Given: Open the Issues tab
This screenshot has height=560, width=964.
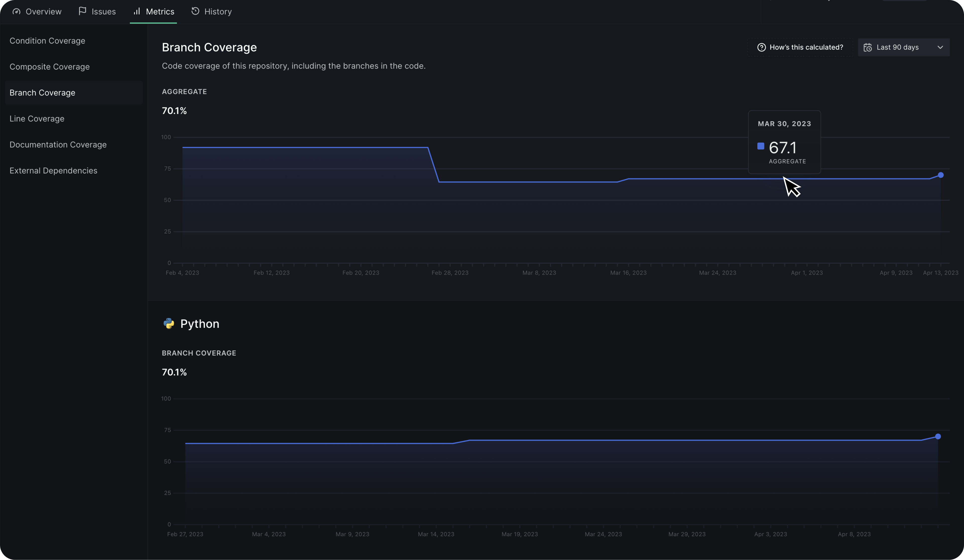Looking at the screenshot, I should tap(103, 12).
